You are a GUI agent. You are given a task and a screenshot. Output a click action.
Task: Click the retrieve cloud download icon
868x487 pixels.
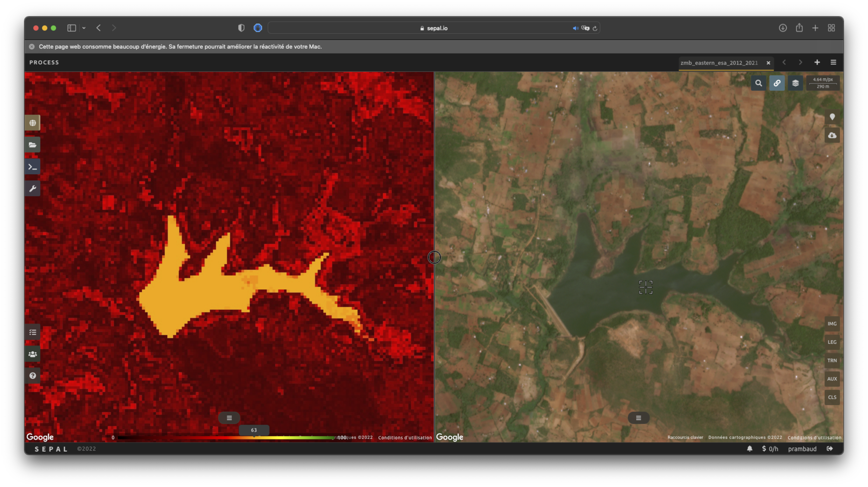[x=832, y=135]
